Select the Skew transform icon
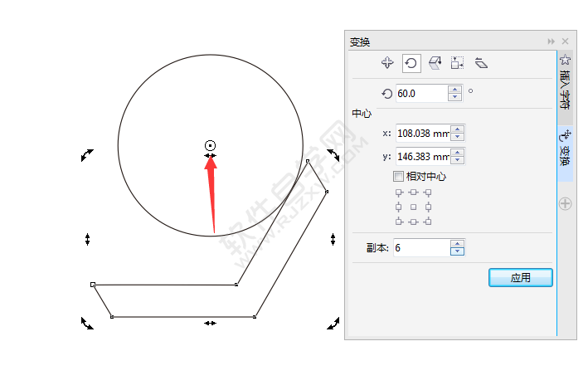Screen dimensions: 588x390 coord(481,63)
